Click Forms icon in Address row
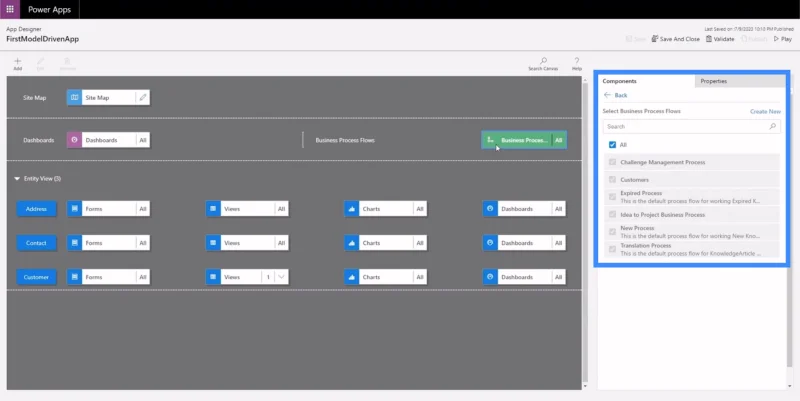Viewport: 800px width, 401px height. coord(74,209)
